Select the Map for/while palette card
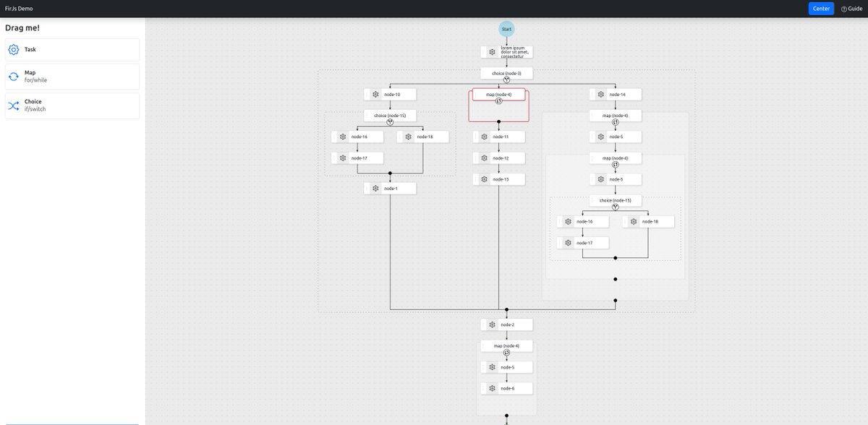 72,77
